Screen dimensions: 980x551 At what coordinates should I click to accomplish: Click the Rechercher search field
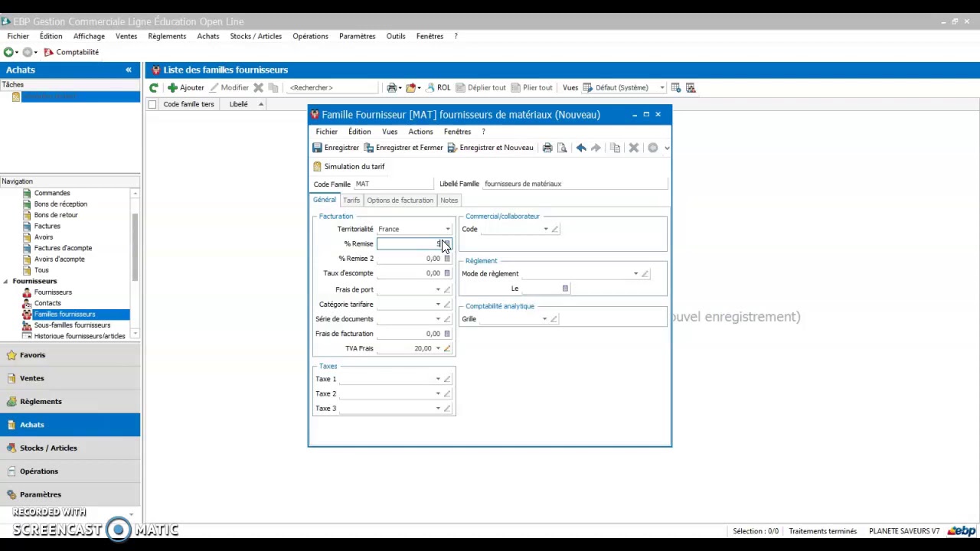click(332, 87)
